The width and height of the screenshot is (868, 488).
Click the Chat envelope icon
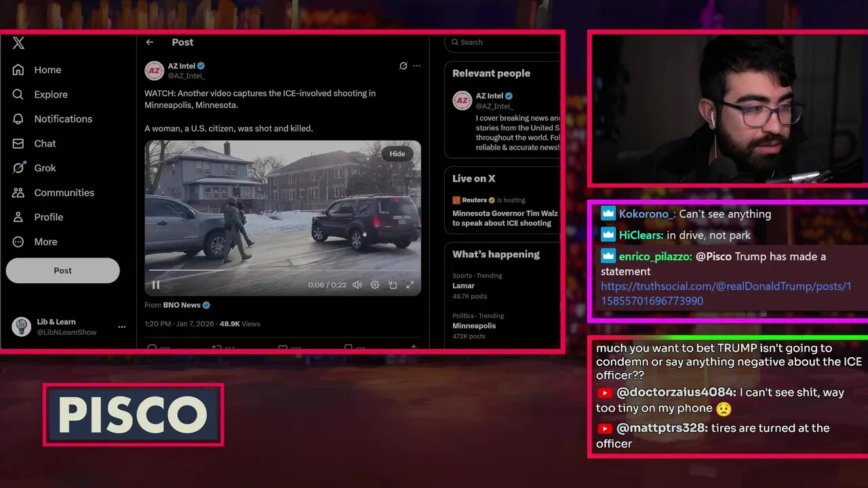(x=18, y=144)
